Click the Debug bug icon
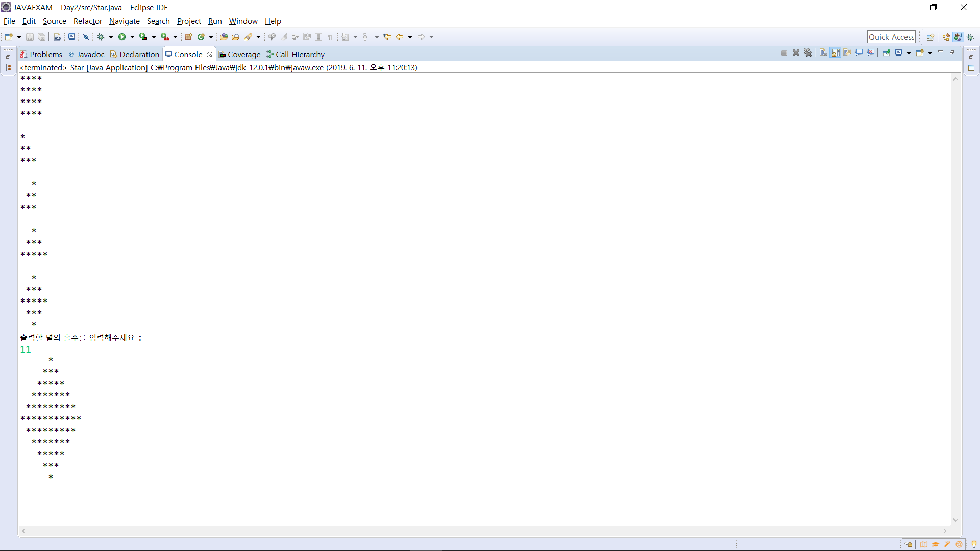The height and width of the screenshot is (551, 980). click(x=101, y=37)
